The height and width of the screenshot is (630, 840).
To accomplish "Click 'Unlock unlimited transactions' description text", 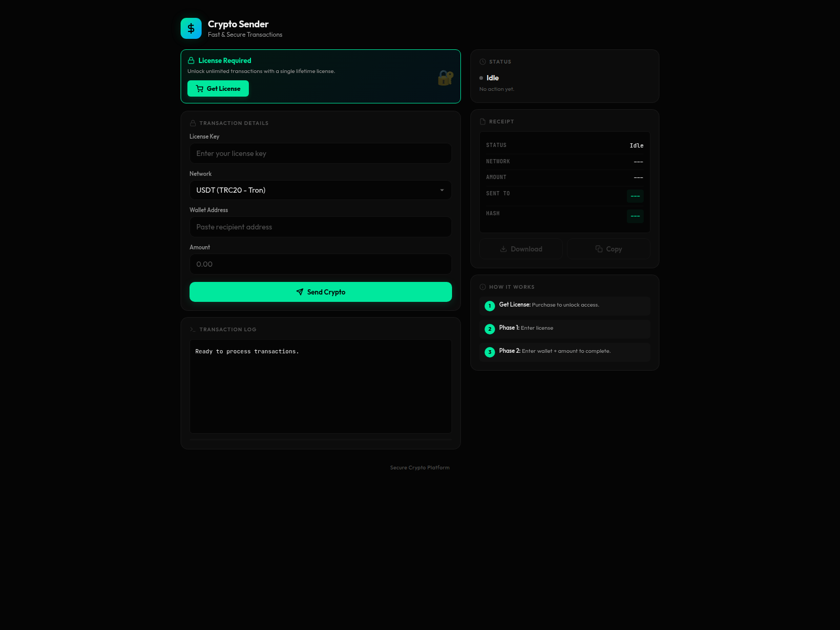I will tap(261, 71).
